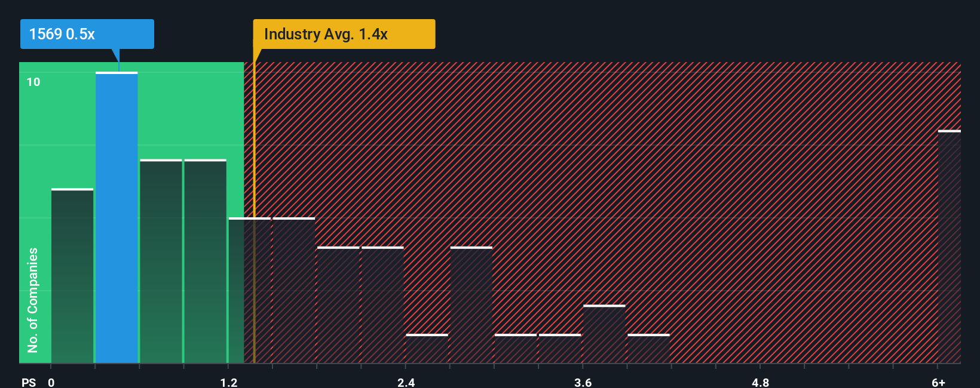Viewport: 980px width, 388px height.
Task: Click the orange industry average vertical line
Action: [254, 213]
